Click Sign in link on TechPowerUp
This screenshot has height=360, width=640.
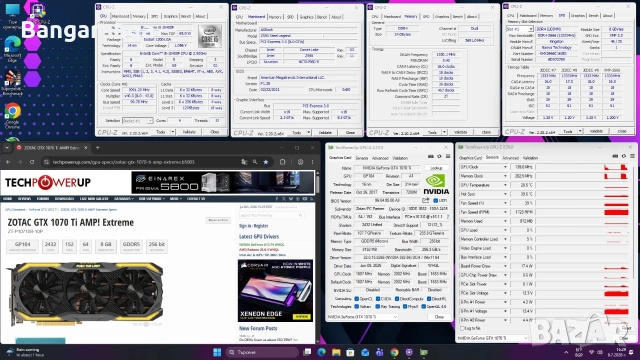tap(245, 226)
